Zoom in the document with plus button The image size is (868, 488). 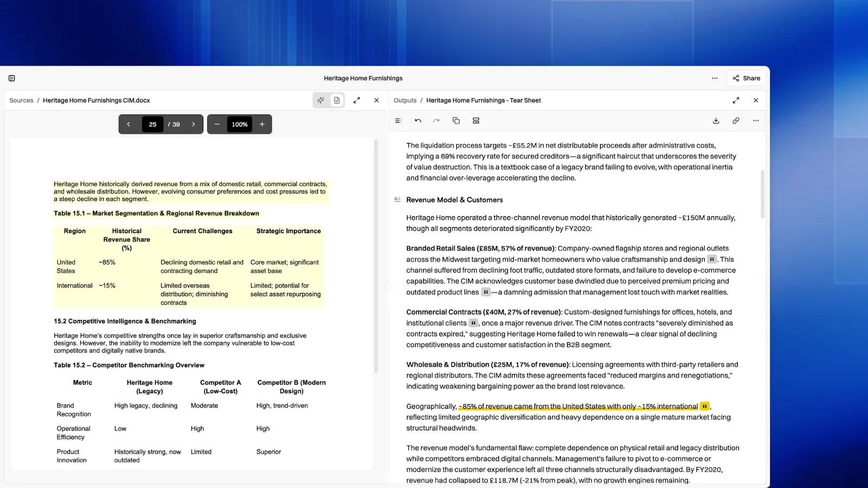[x=262, y=124]
